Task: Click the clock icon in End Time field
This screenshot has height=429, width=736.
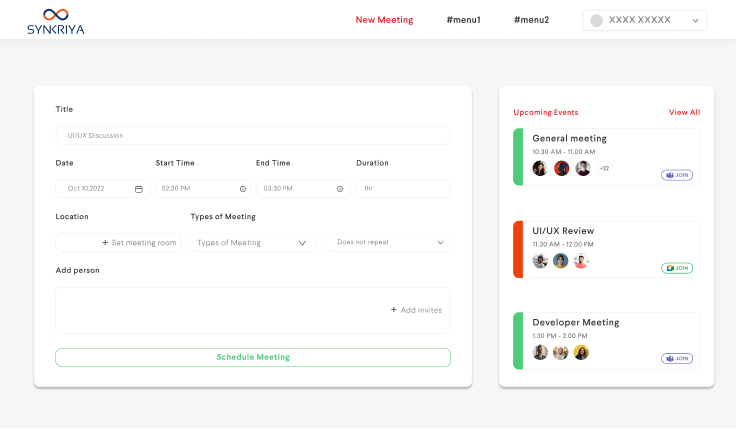Action: pos(340,188)
